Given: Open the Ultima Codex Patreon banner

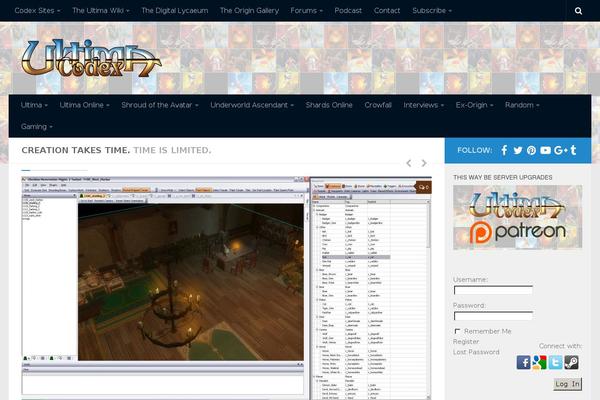Looking at the screenshot, I should pyautogui.click(x=517, y=217).
